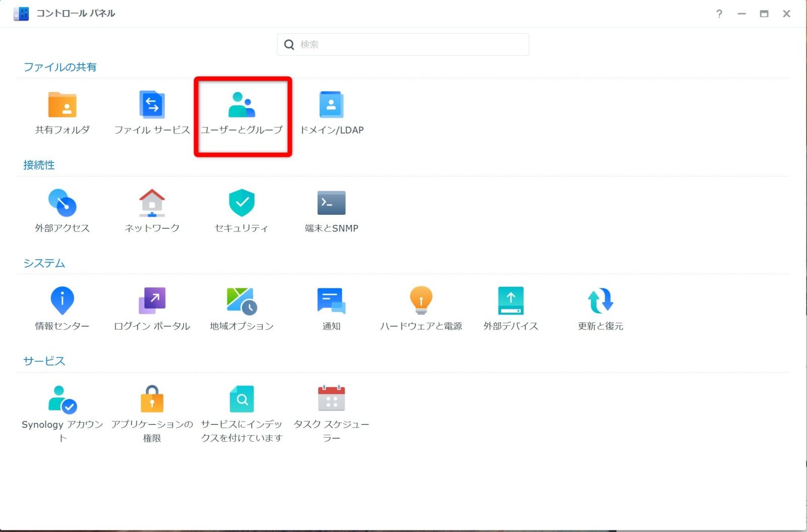This screenshot has width=807, height=532.
Task: Open タスク スケジューラー calendar icon
Action: pos(331,399)
